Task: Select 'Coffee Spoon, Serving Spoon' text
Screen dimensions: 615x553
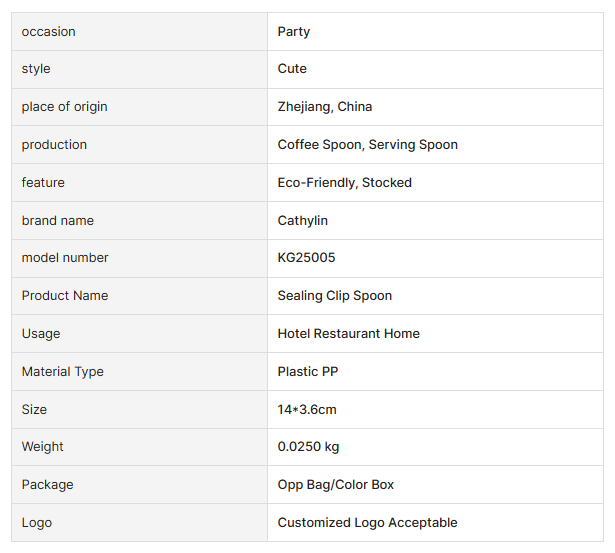Action: coord(367,145)
